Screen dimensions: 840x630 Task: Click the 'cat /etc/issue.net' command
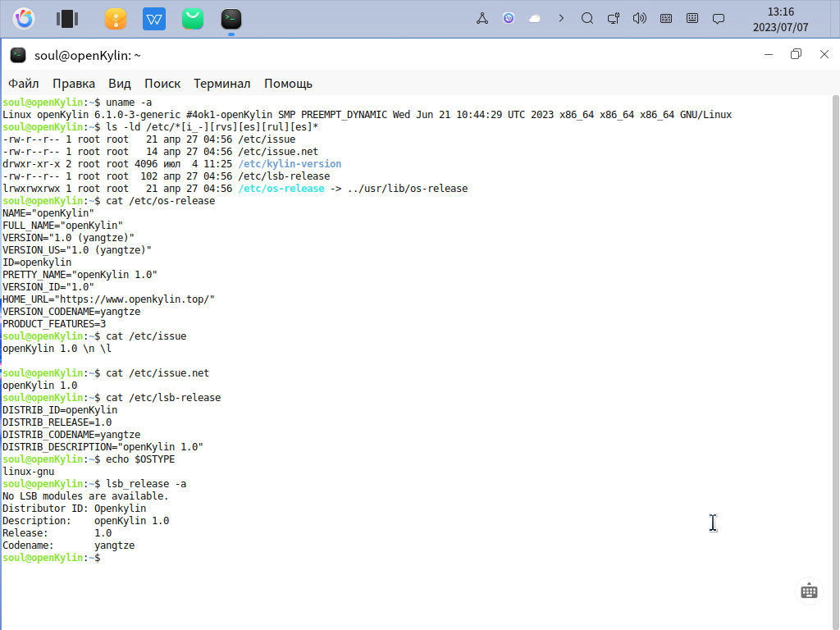point(157,373)
